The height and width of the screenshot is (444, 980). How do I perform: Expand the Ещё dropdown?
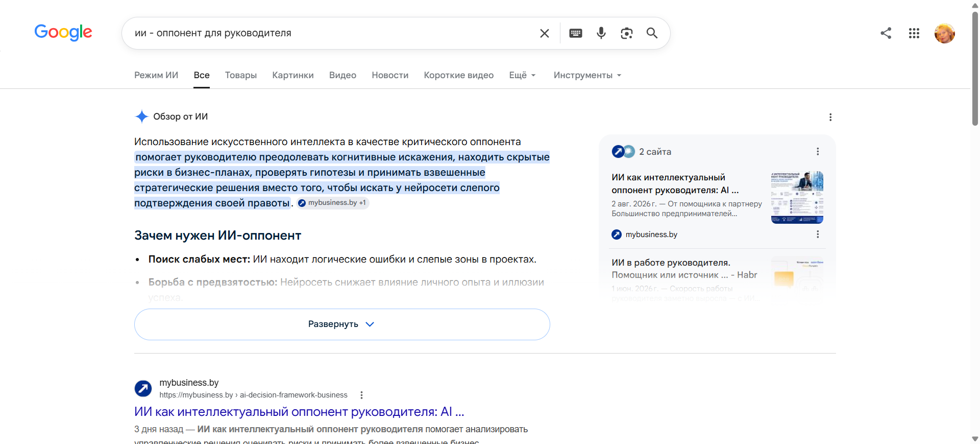coord(523,75)
